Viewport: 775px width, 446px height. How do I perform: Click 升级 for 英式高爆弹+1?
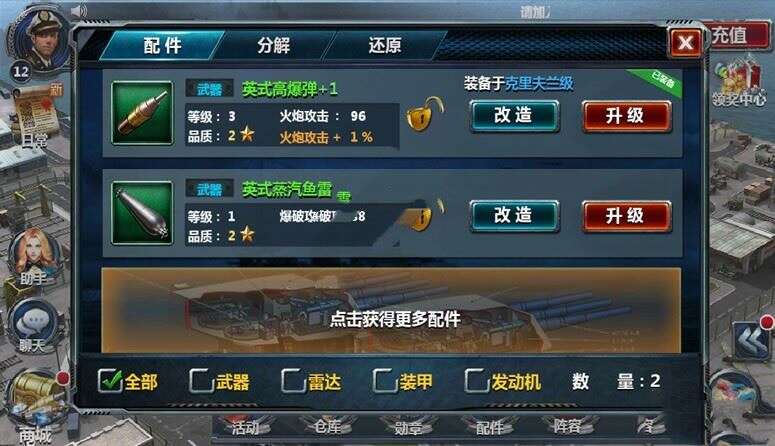pyautogui.click(x=627, y=117)
